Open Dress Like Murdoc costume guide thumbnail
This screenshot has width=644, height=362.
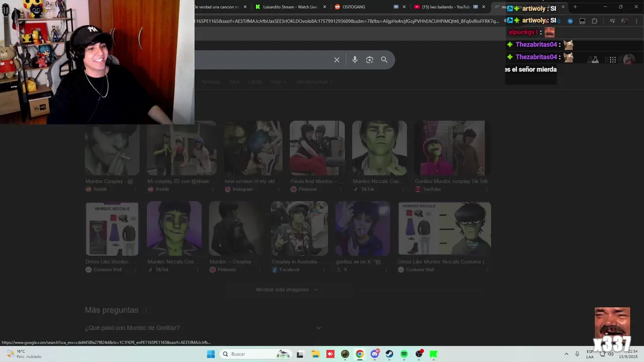click(112, 229)
